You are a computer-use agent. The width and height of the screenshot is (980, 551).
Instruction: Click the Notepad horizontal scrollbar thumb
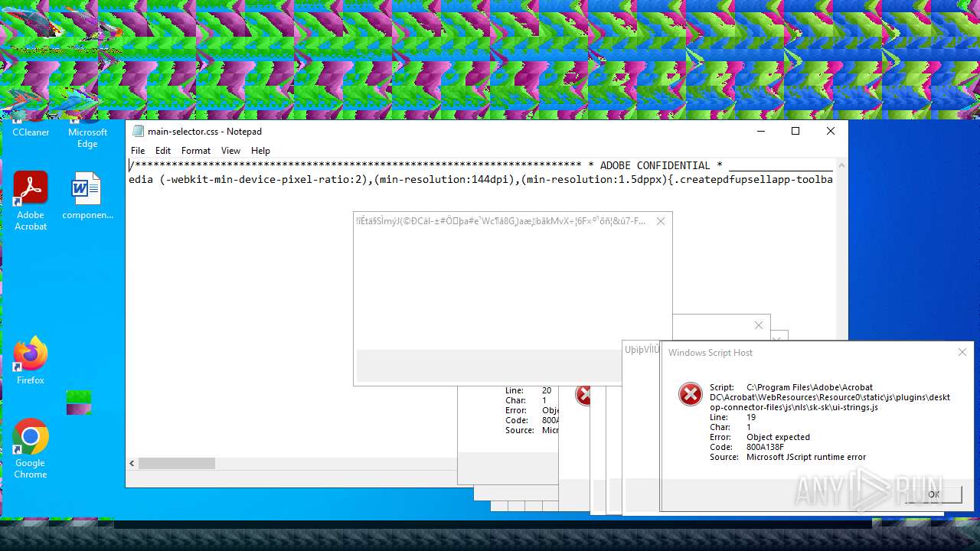(x=177, y=463)
